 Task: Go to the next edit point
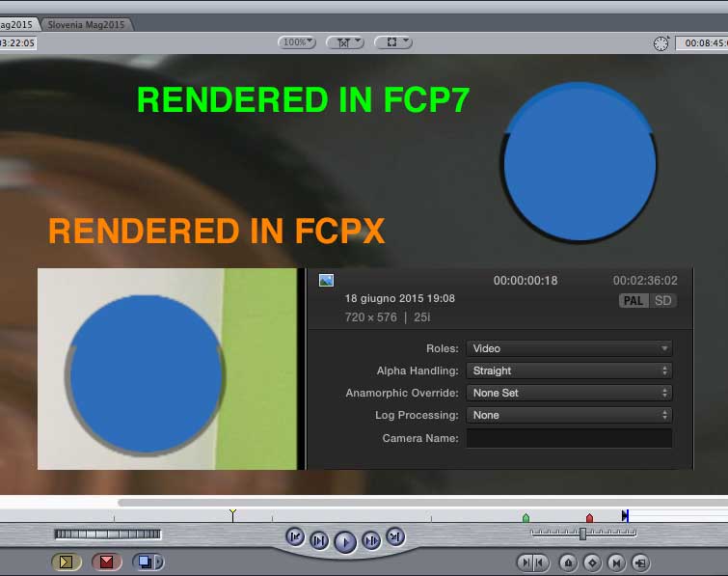(395, 536)
